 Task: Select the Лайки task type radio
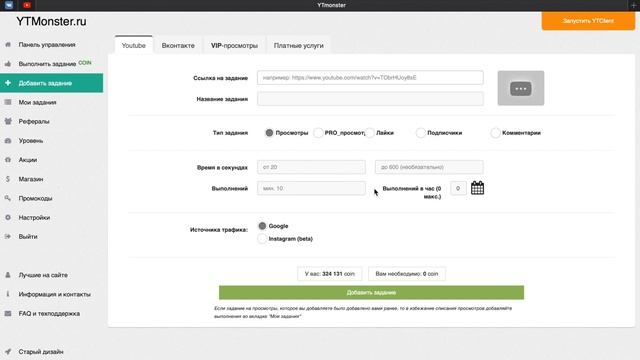[x=369, y=133]
